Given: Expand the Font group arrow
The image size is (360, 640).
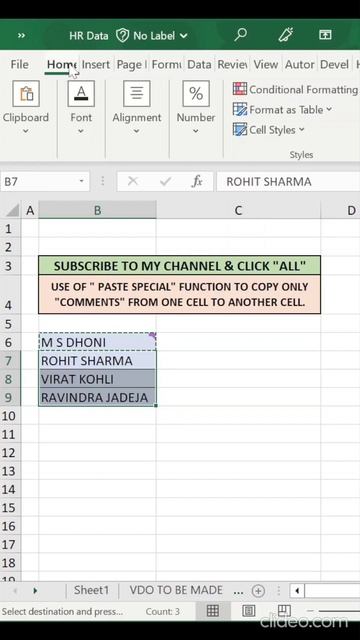Looking at the screenshot, I should point(81,131).
